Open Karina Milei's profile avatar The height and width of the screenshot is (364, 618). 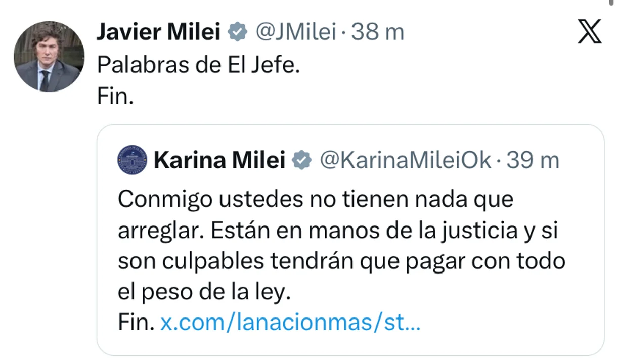click(x=131, y=161)
